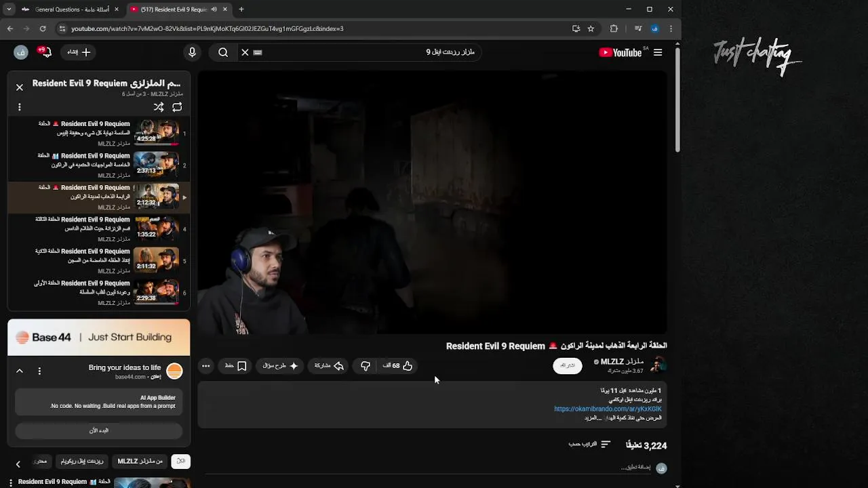Open the Base44 ad banner image
This screenshot has height=488, width=868.
98,337
